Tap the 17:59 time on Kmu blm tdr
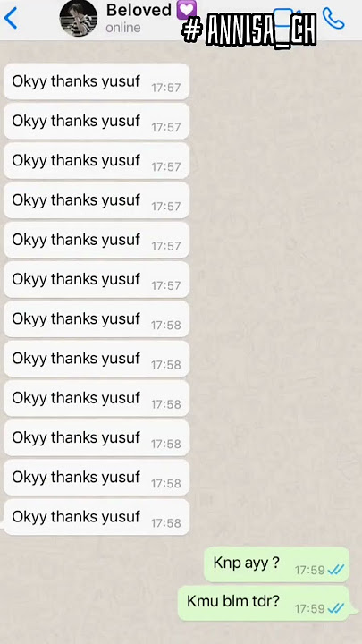 coord(309,609)
